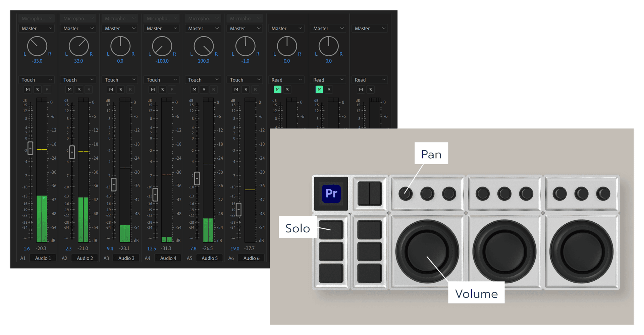Select the Audio 5 track name tab
Image resolution: width=644 pixels, height=335 pixels.
click(209, 258)
